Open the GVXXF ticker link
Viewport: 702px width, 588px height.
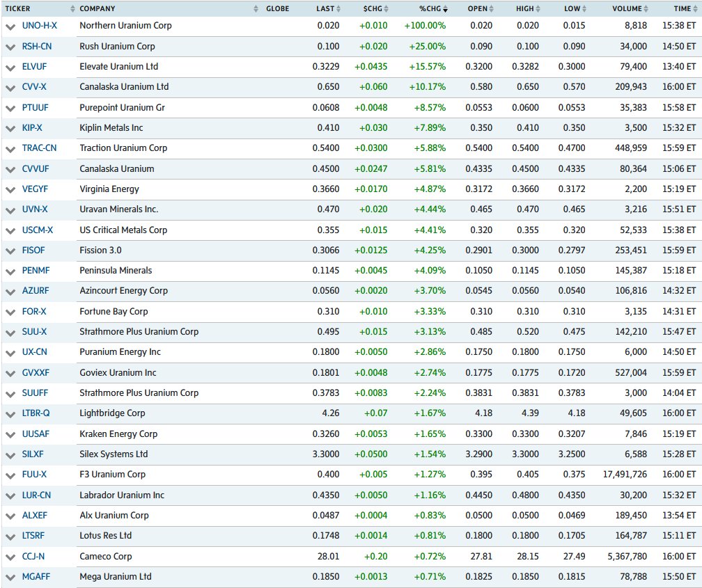point(36,373)
